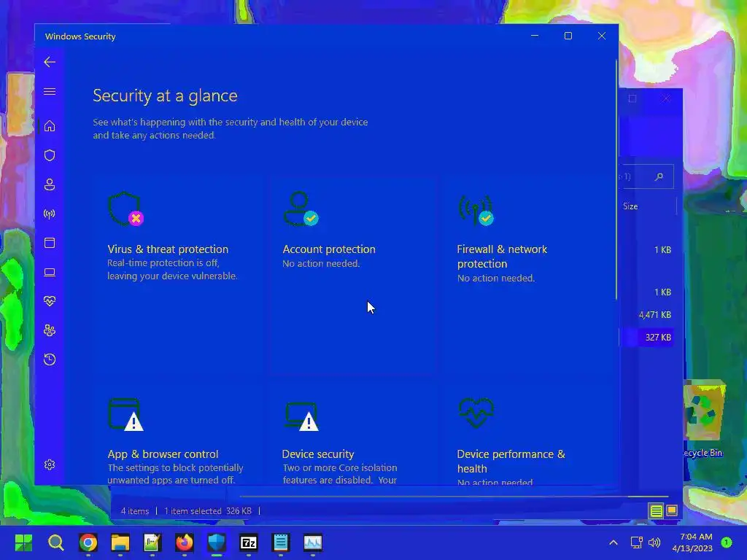The width and height of the screenshot is (747, 560).
Task: Open Virus & threat protection heading link
Action: click(168, 249)
